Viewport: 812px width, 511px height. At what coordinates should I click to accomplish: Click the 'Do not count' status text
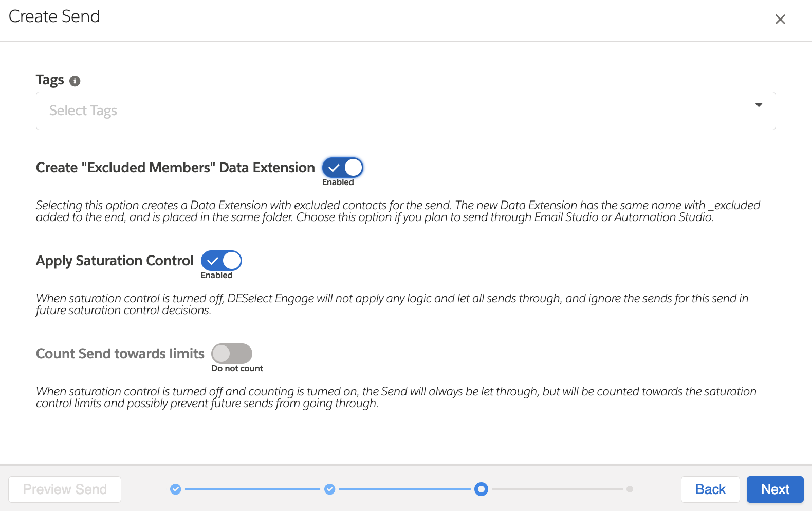click(237, 369)
